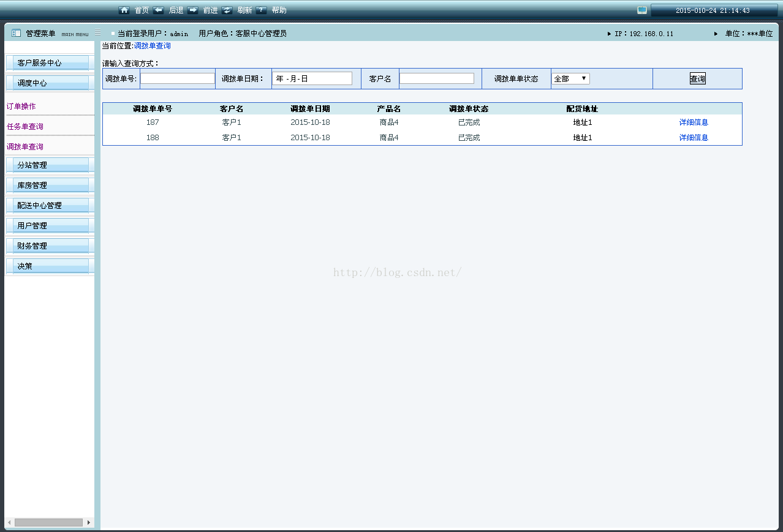Screen dimensions: 783x532
Task: Click the help question mark icon
Action: pos(261,10)
